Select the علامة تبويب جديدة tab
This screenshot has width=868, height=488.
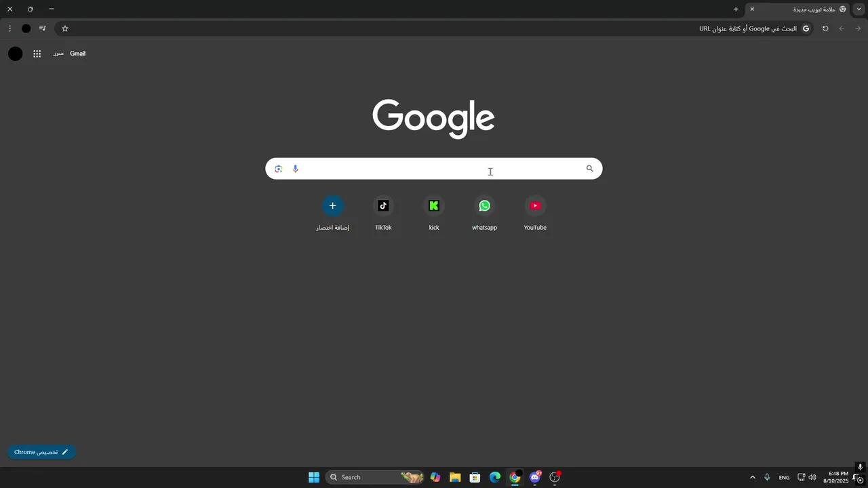[x=797, y=9]
